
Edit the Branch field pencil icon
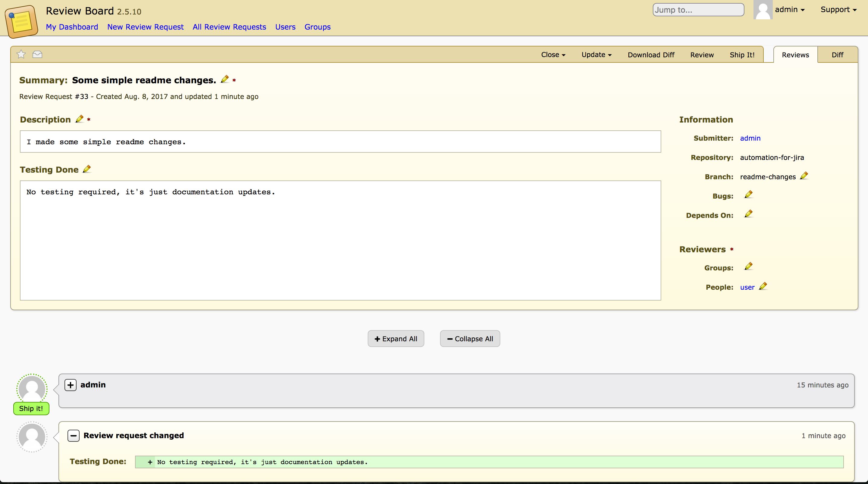[804, 176]
